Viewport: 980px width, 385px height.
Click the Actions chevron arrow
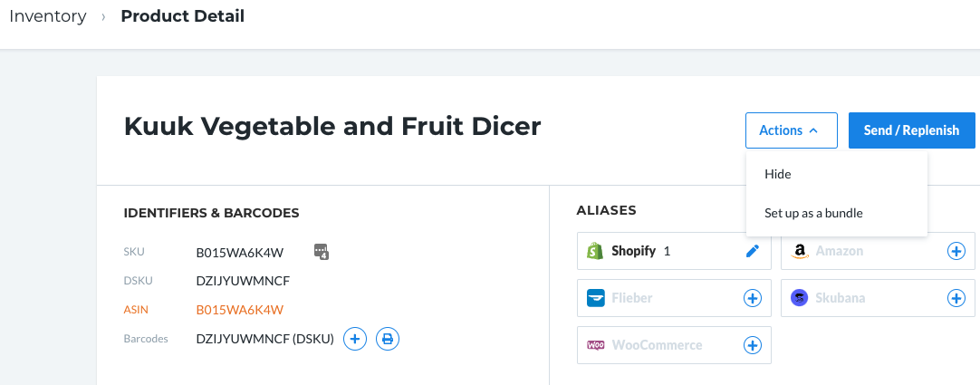pyautogui.click(x=813, y=130)
